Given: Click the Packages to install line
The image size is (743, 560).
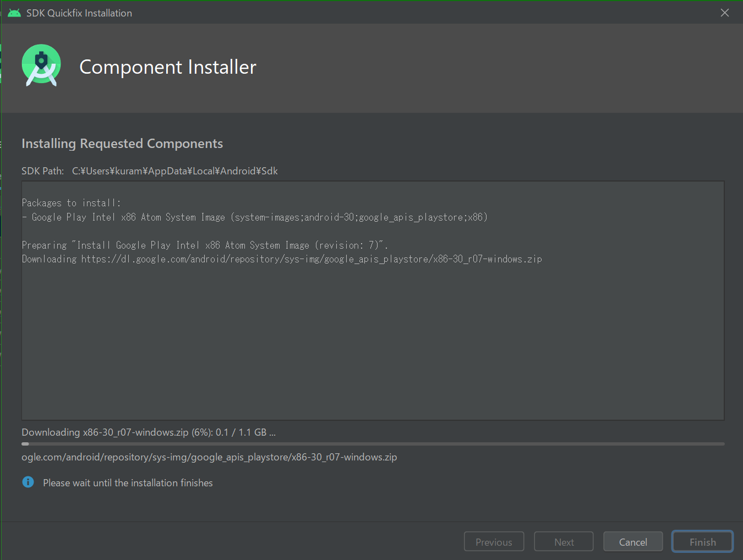Looking at the screenshot, I should (71, 202).
